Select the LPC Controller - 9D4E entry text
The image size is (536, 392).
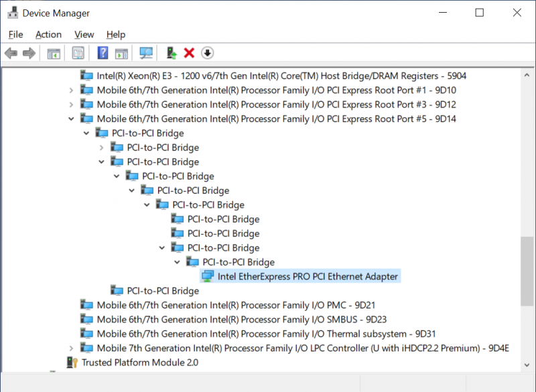click(304, 348)
